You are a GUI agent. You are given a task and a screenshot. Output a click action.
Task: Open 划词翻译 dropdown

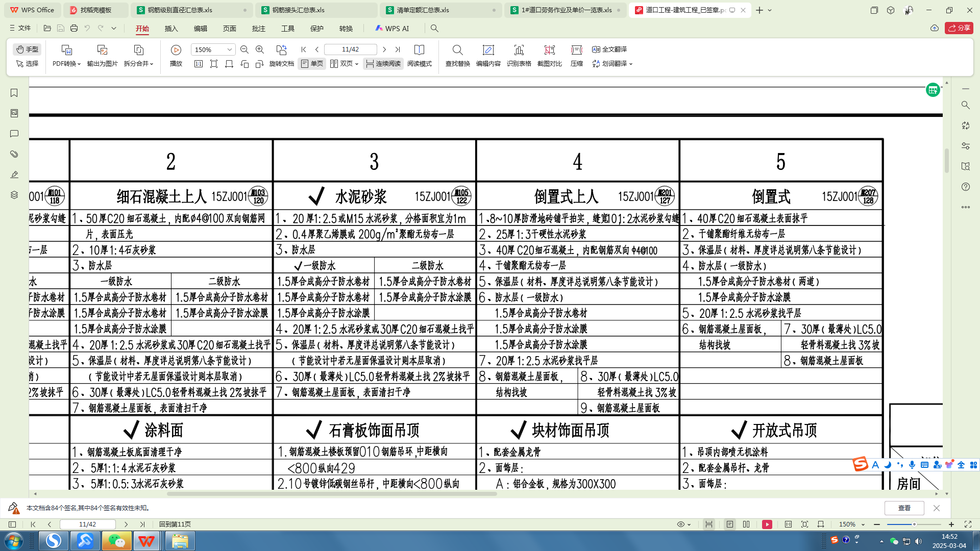tap(612, 64)
